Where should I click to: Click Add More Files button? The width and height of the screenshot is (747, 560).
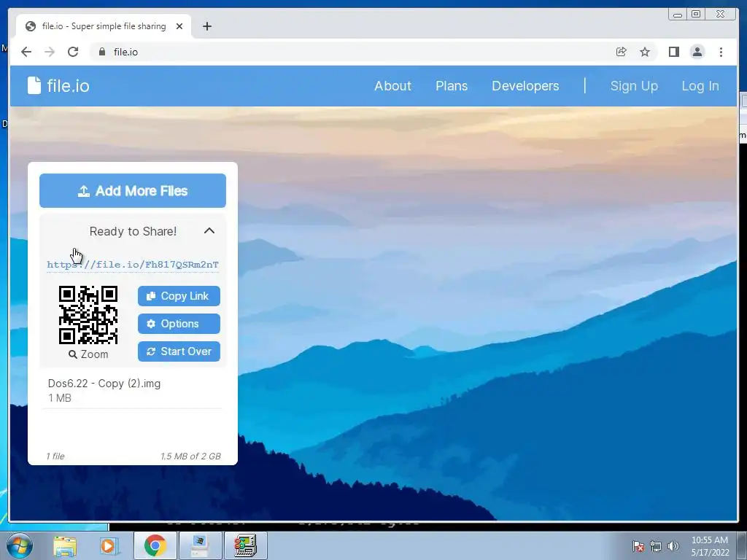pyautogui.click(x=133, y=190)
